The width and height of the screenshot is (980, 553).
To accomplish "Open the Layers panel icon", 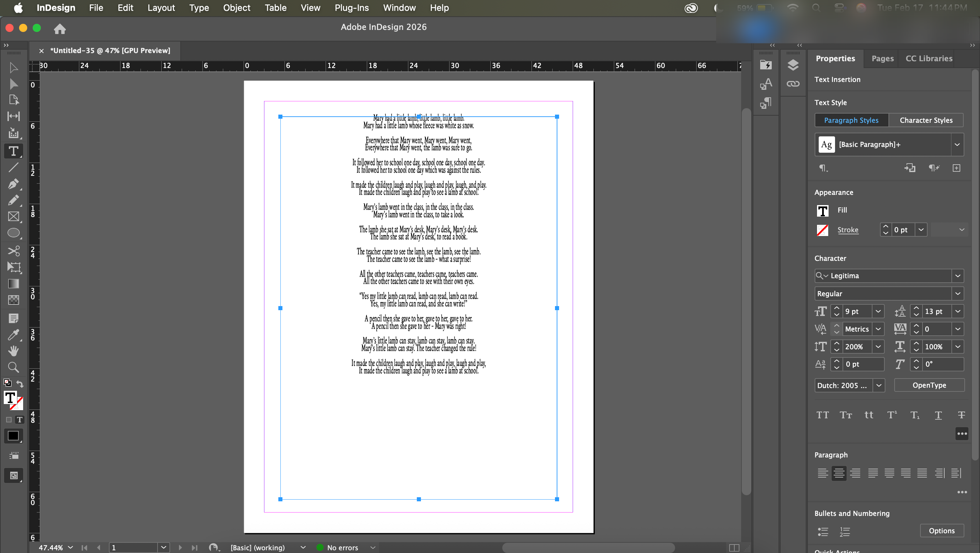I will (793, 65).
